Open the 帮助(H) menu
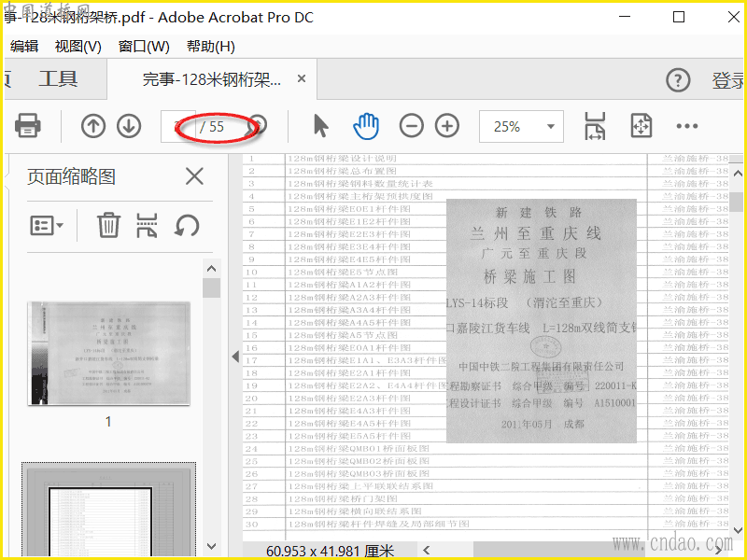The height and width of the screenshot is (560, 747). [211, 46]
